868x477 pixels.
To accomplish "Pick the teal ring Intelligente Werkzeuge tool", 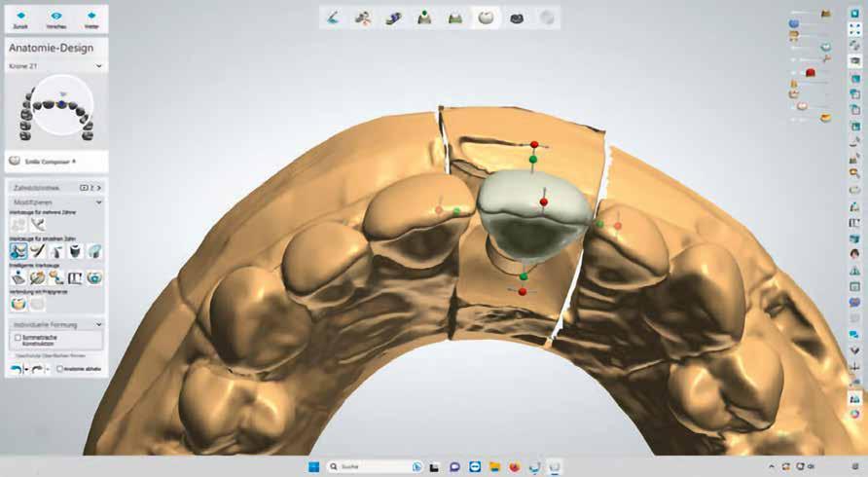I will (x=94, y=277).
